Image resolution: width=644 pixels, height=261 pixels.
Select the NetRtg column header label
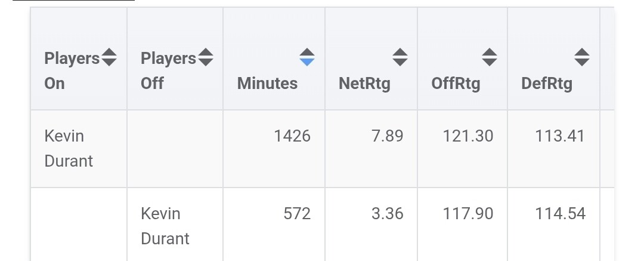coord(364,83)
